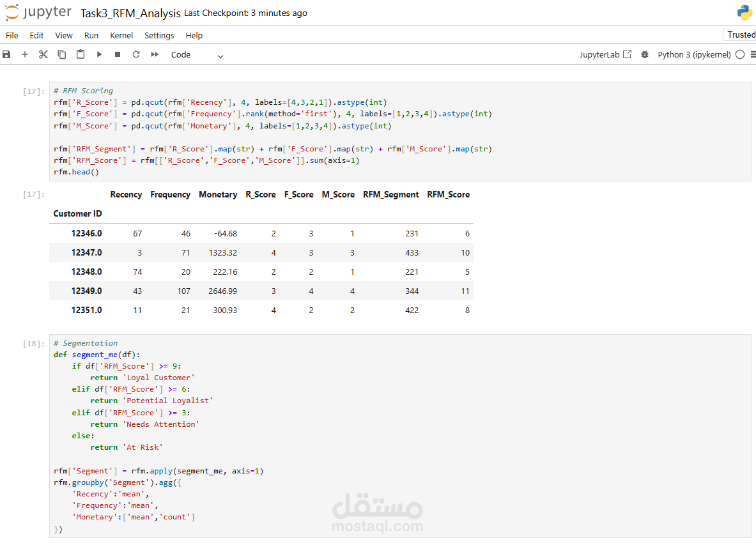Open the Run menu
This screenshot has width=756, height=545.
click(91, 36)
